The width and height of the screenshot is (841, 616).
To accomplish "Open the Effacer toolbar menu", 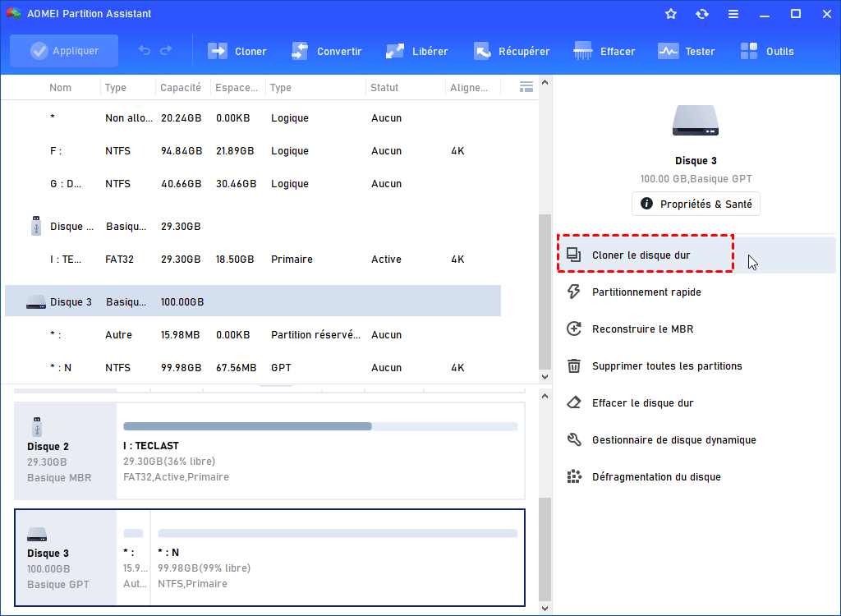I will pyautogui.click(x=604, y=52).
